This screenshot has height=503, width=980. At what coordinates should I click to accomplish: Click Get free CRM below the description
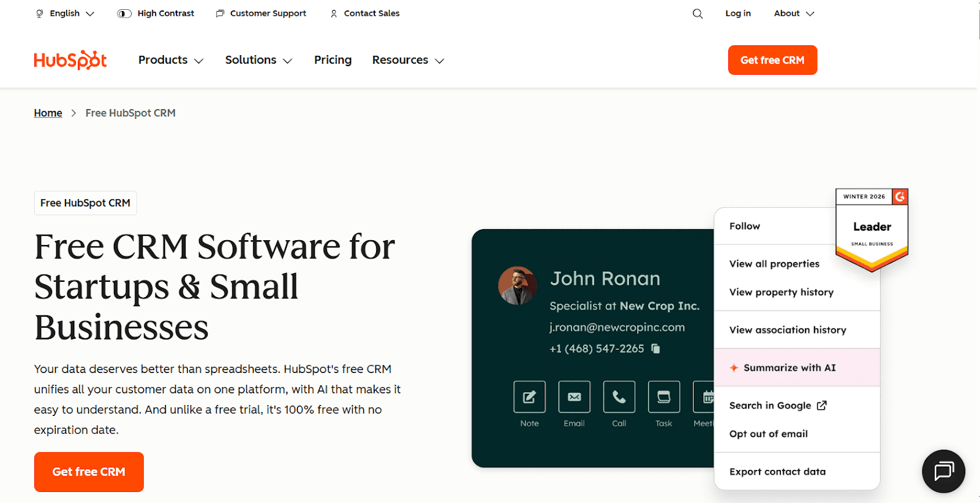pos(89,472)
